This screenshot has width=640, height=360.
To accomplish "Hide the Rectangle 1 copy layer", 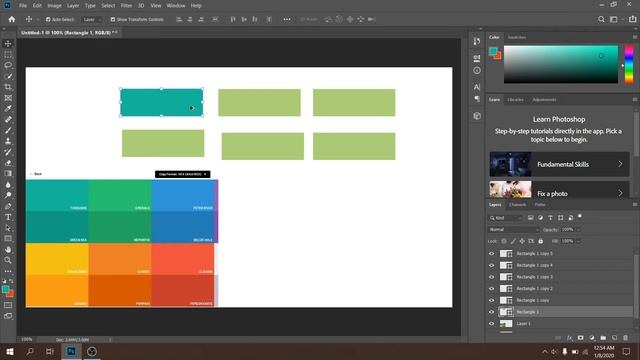I will pos(491,300).
